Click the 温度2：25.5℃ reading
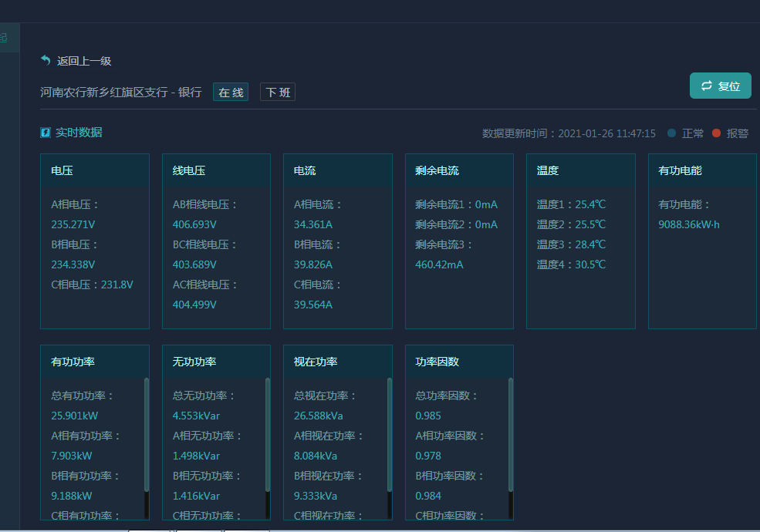 tap(571, 224)
